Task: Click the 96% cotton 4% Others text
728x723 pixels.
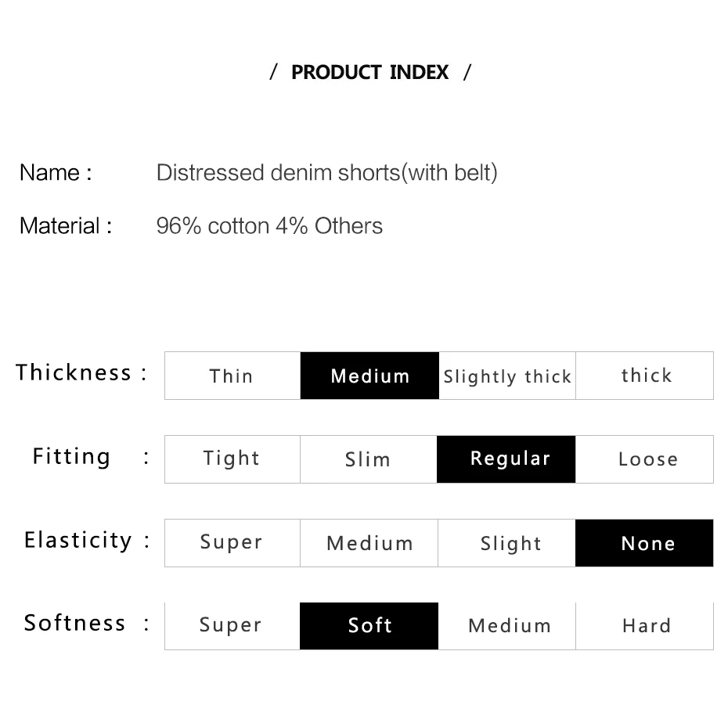Action: click(x=269, y=226)
